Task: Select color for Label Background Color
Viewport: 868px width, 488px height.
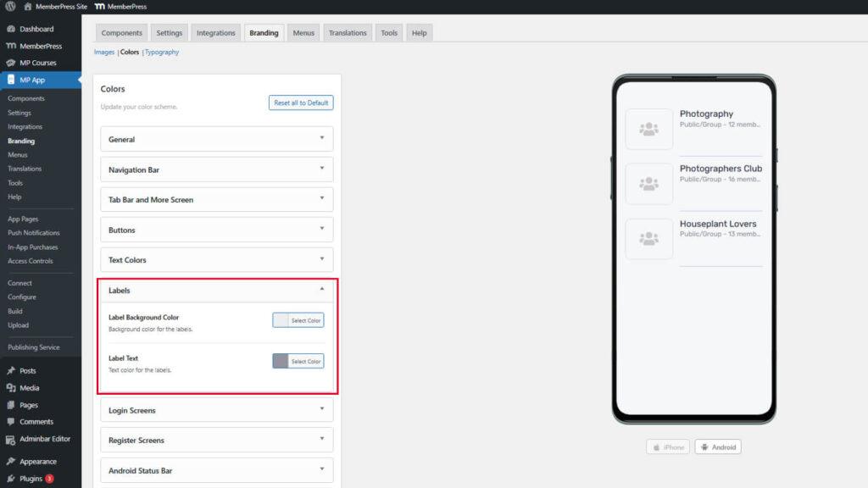Action: point(298,320)
